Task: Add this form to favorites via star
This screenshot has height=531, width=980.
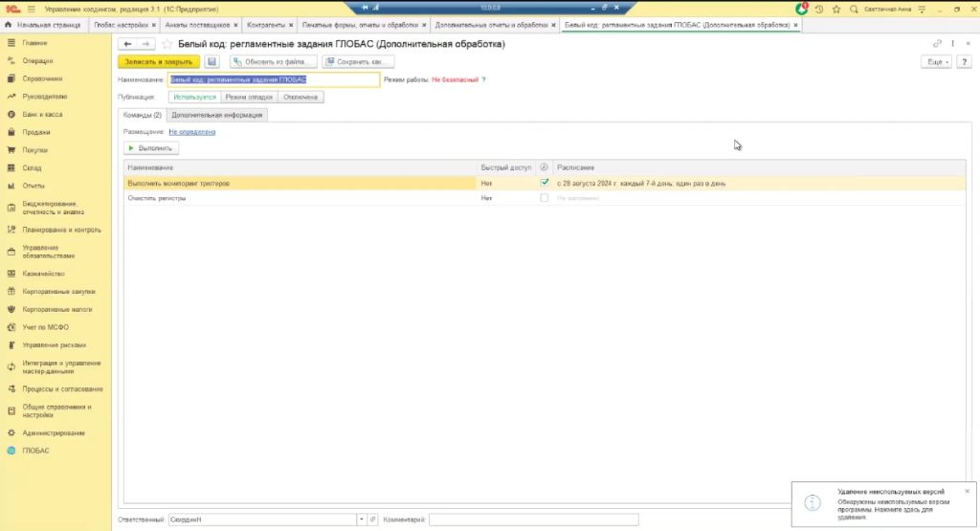Action: click(x=167, y=45)
